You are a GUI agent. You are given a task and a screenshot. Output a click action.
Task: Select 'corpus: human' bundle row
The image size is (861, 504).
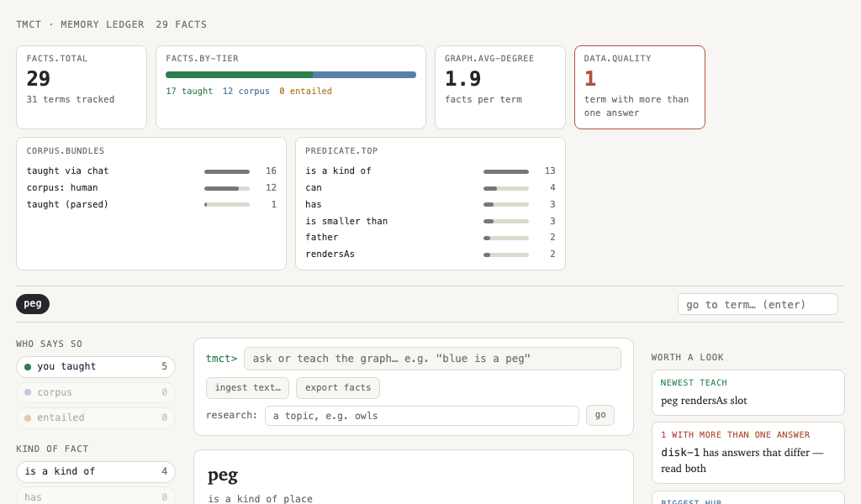point(151,187)
